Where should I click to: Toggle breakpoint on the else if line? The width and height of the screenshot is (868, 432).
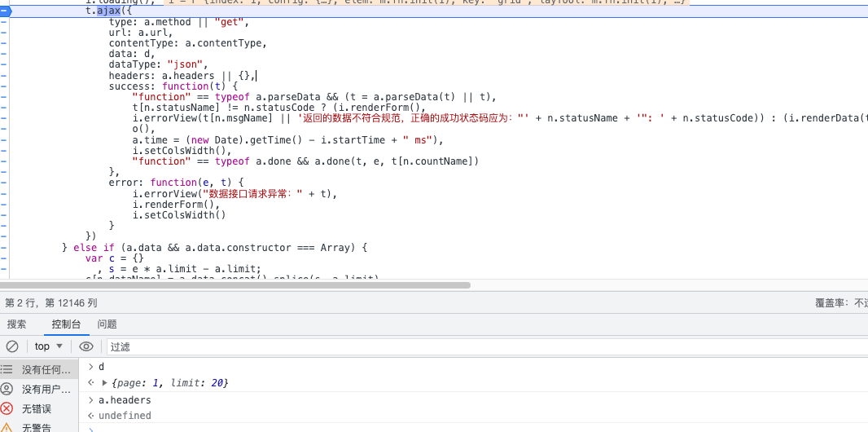coord(4,247)
